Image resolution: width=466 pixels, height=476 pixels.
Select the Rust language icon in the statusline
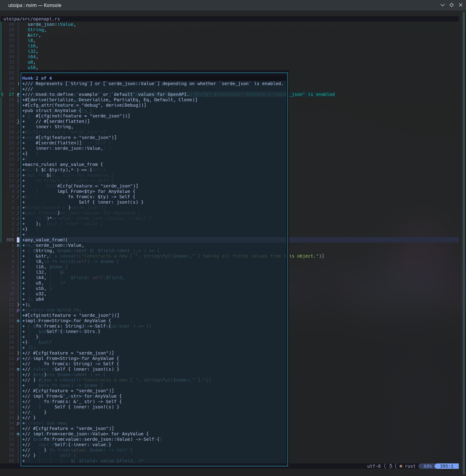401,466
